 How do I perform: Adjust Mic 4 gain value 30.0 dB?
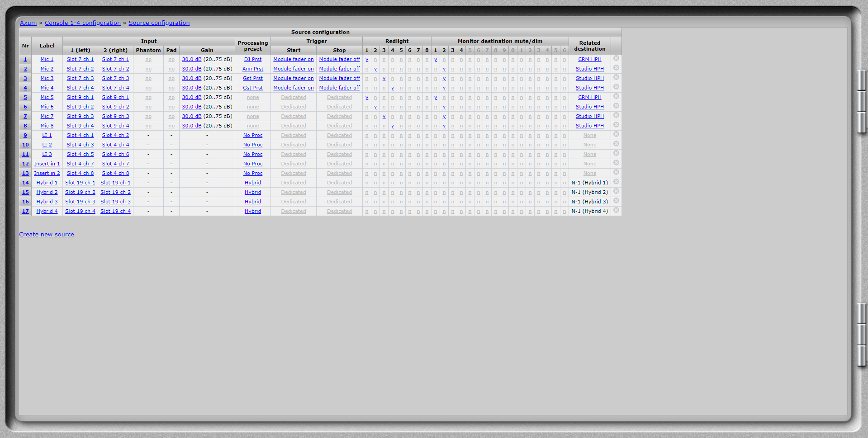tap(191, 88)
